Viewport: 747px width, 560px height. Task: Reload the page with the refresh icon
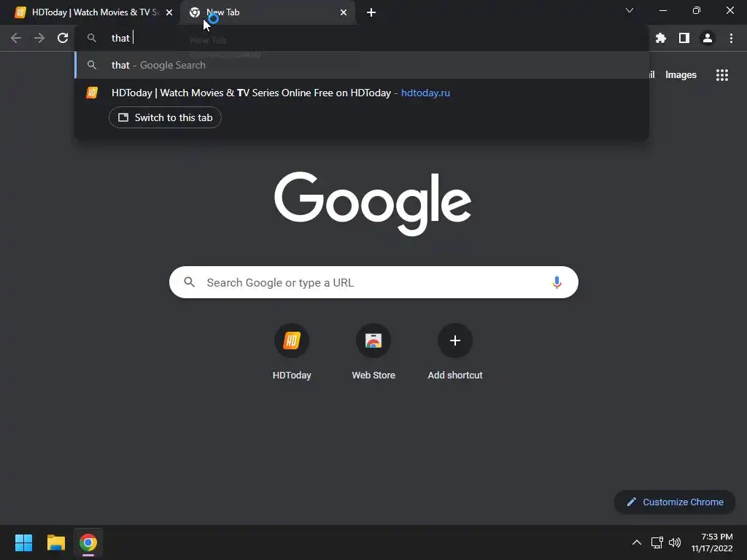coord(63,38)
